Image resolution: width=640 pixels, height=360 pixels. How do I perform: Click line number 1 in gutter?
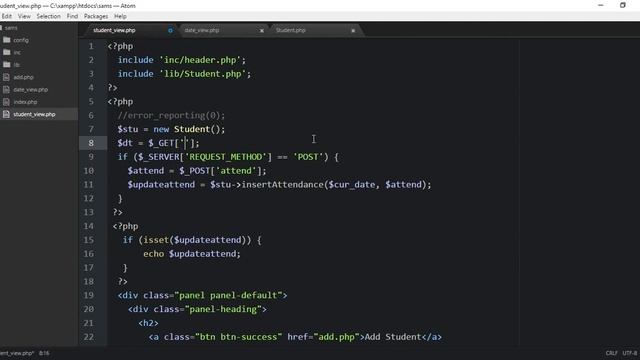pyautogui.click(x=91, y=46)
